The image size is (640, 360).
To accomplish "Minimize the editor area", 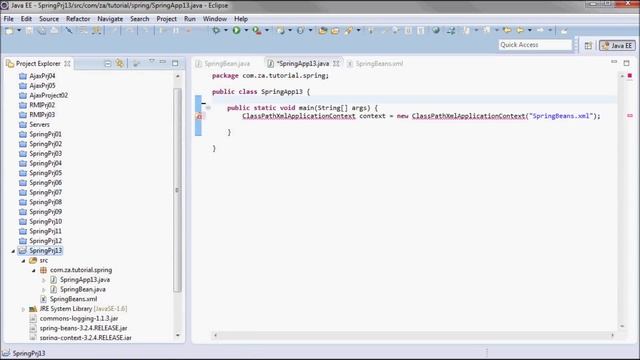I will (614, 62).
